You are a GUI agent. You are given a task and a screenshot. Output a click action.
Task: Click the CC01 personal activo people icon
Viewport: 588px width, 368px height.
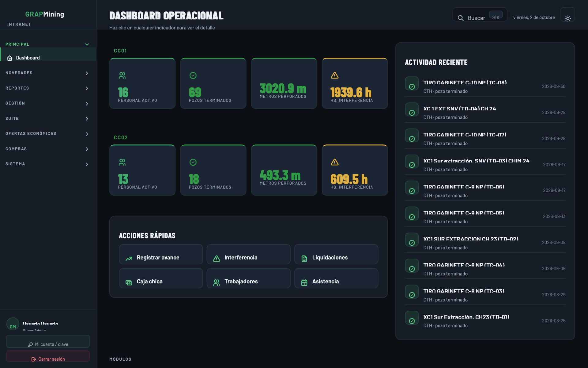[122, 75]
